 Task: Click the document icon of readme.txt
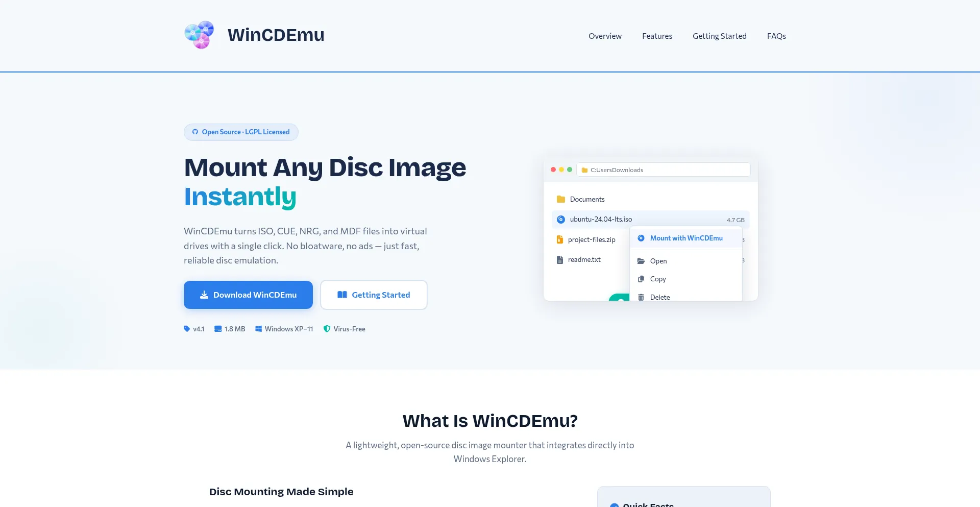560,260
